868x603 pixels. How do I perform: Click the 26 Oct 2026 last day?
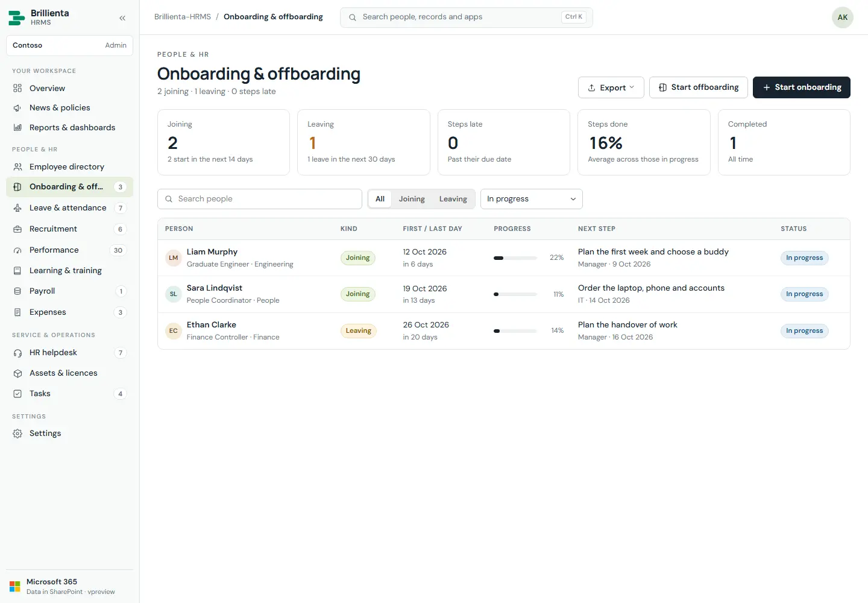426,325
